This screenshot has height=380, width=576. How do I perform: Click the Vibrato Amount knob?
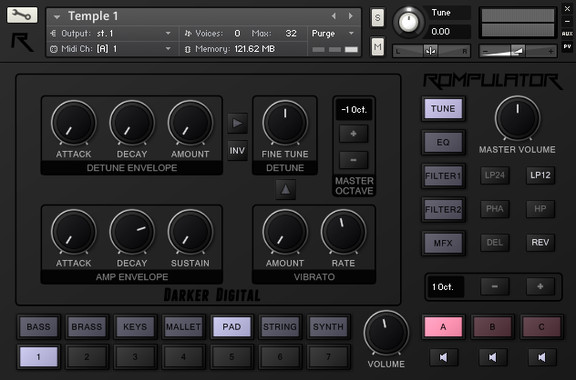click(285, 232)
